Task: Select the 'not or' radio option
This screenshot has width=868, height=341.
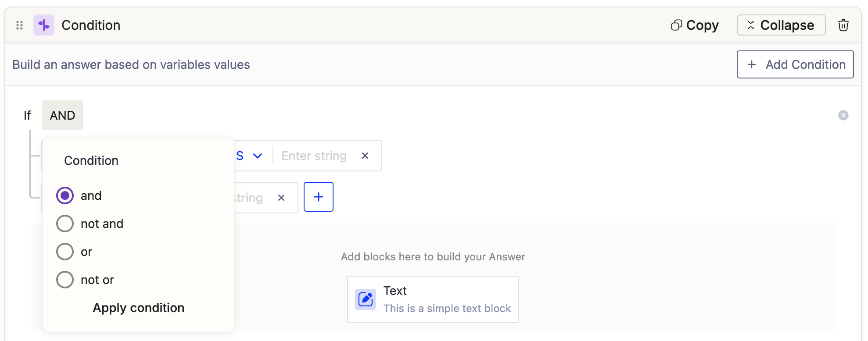Action: pos(65,280)
